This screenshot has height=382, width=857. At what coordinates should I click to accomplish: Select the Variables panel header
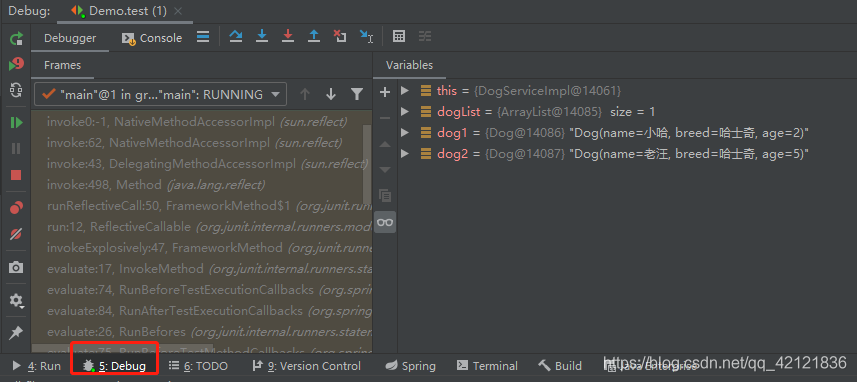tap(409, 65)
